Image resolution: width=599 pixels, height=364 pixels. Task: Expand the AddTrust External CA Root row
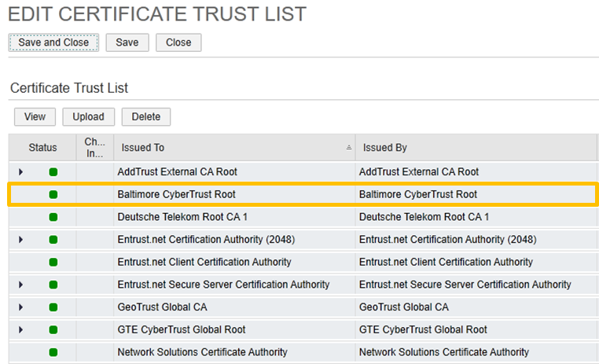(x=21, y=172)
